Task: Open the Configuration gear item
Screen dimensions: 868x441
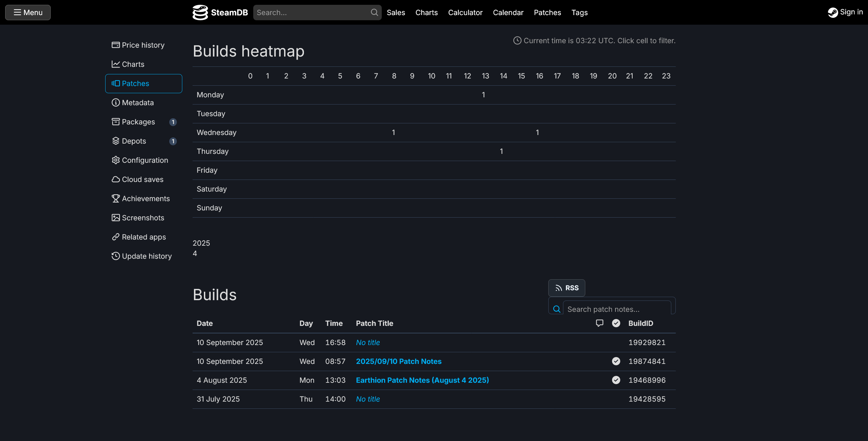Action: (145, 160)
